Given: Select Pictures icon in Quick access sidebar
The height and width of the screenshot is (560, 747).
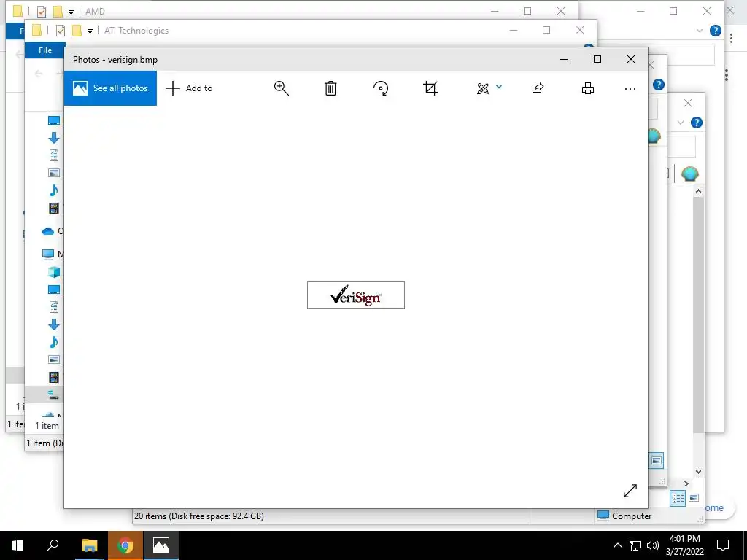Looking at the screenshot, I should tap(54, 173).
